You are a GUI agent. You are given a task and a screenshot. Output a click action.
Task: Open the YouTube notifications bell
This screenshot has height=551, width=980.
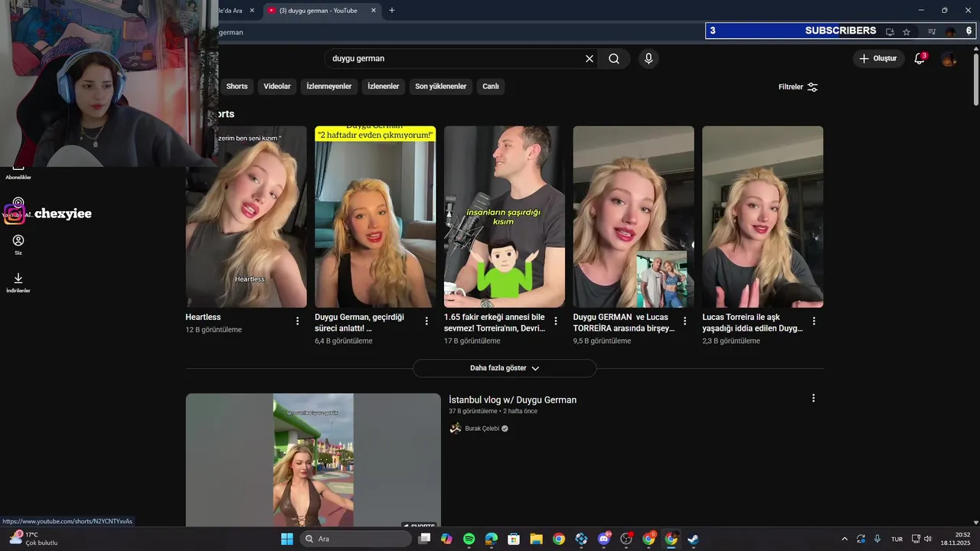click(920, 59)
